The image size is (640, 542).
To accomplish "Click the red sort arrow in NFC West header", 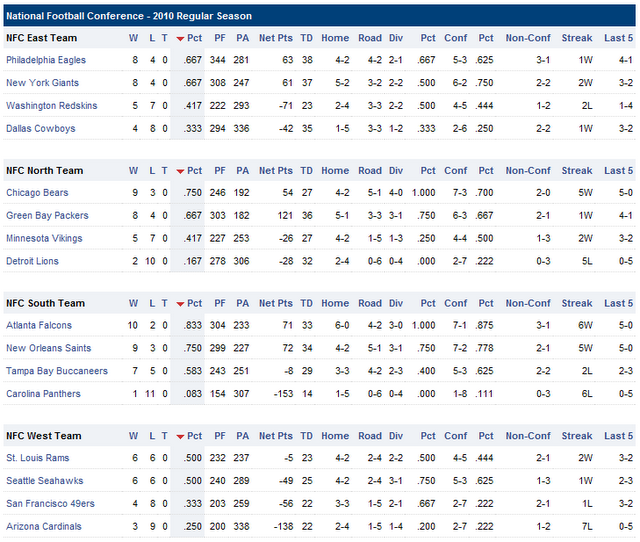I will pyautogui.click(x=180, y=437).
